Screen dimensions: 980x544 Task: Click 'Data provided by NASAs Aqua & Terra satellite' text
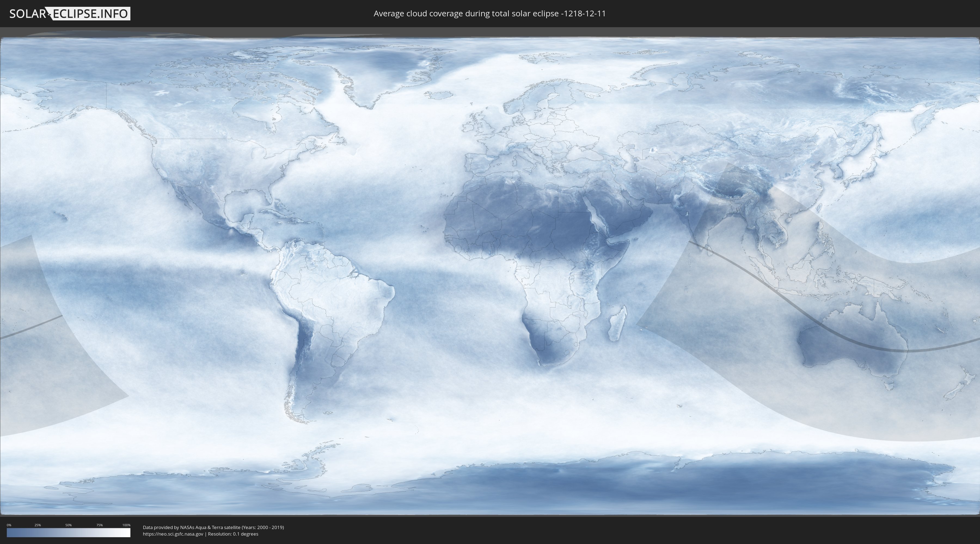pos(191,527)
